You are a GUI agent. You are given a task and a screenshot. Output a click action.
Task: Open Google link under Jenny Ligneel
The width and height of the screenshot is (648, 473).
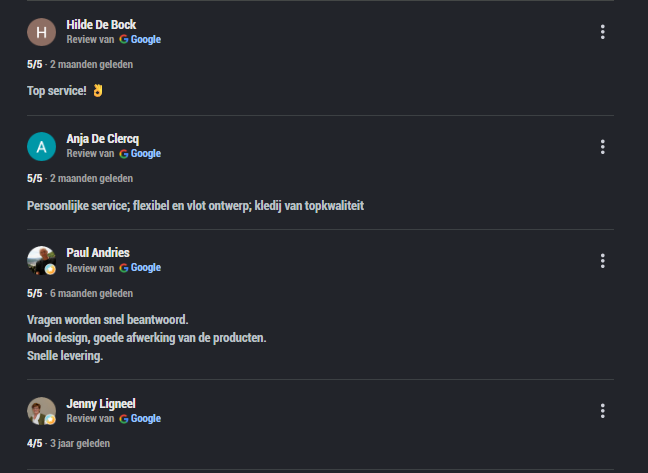click(x=145, y=418)
